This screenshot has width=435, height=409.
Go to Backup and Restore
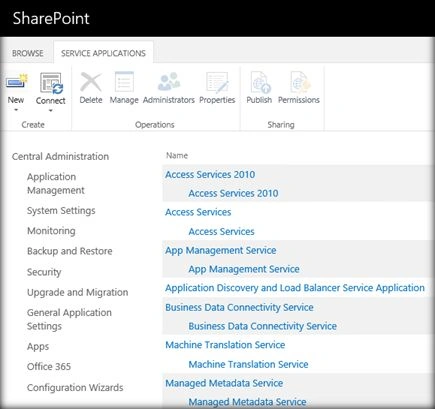click(70, 251)
